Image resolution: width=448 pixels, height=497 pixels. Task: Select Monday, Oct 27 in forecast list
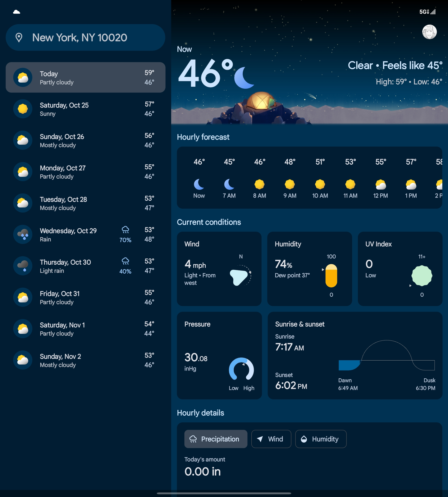coord(85,172)
